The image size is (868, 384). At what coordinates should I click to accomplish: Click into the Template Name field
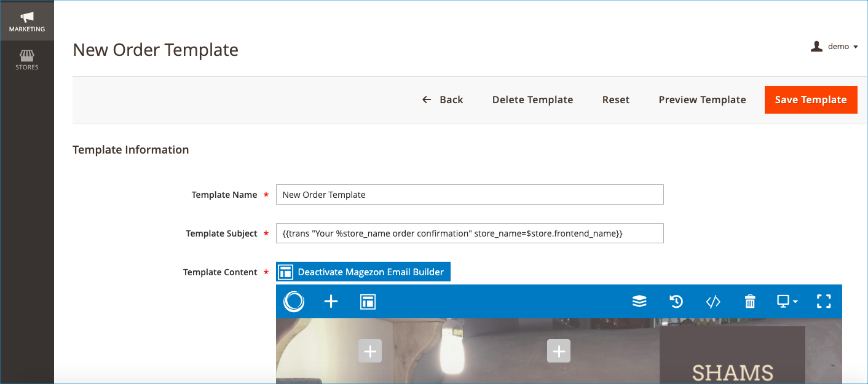[x=470, y=195]
